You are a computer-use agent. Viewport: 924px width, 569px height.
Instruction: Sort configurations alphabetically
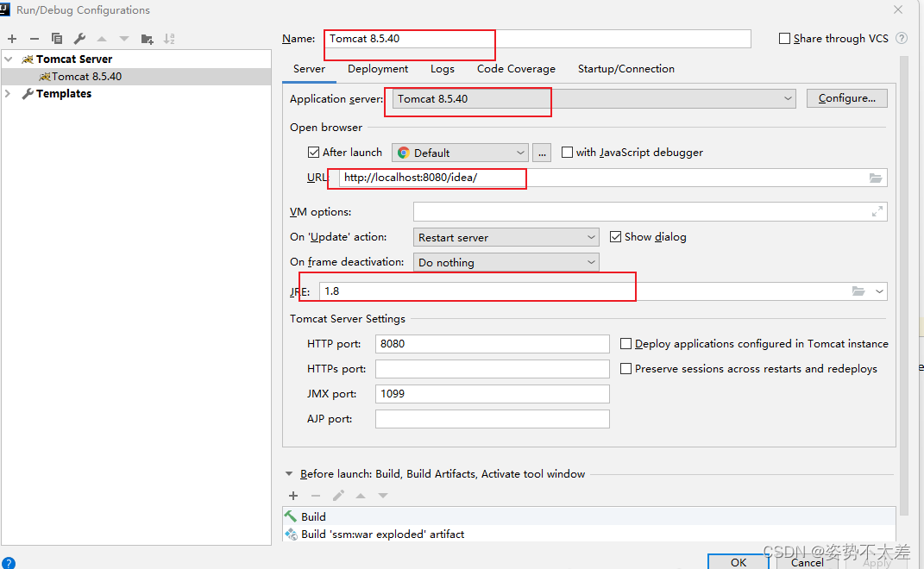tap(169, 39)
